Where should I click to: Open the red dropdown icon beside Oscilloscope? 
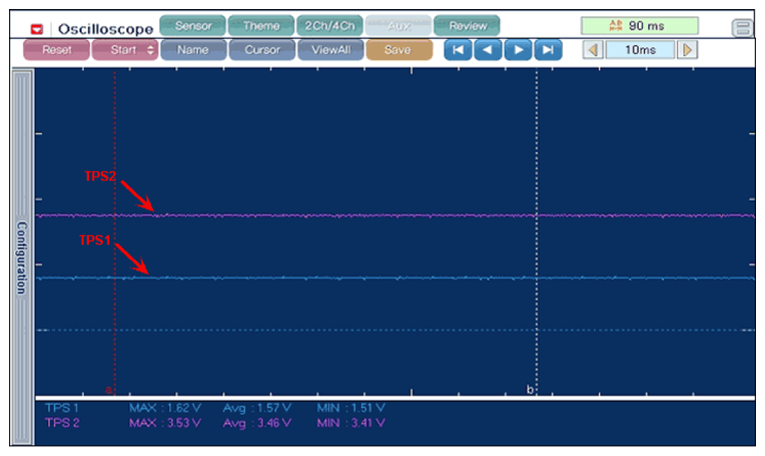[x=37, y=29]
